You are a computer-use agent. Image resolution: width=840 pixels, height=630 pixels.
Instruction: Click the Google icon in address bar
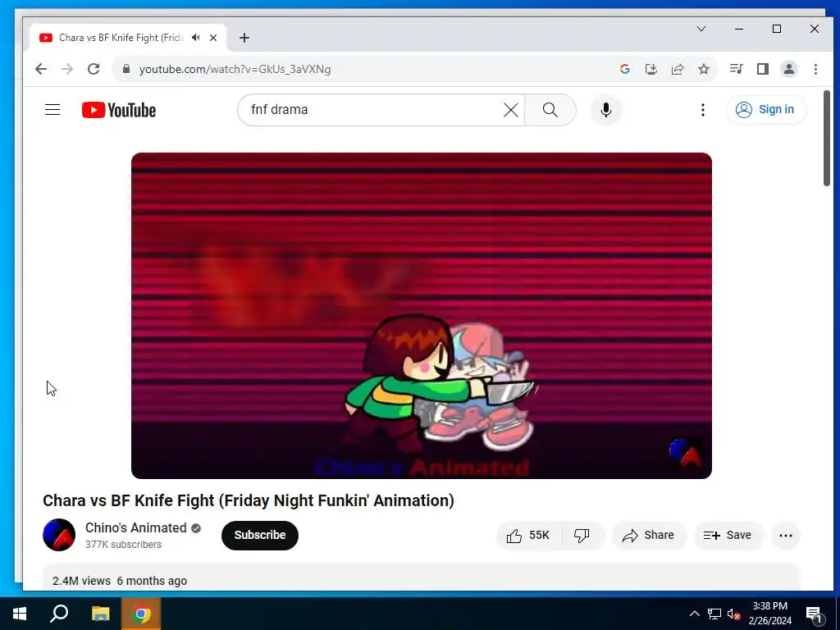click(x=624, y=69)
